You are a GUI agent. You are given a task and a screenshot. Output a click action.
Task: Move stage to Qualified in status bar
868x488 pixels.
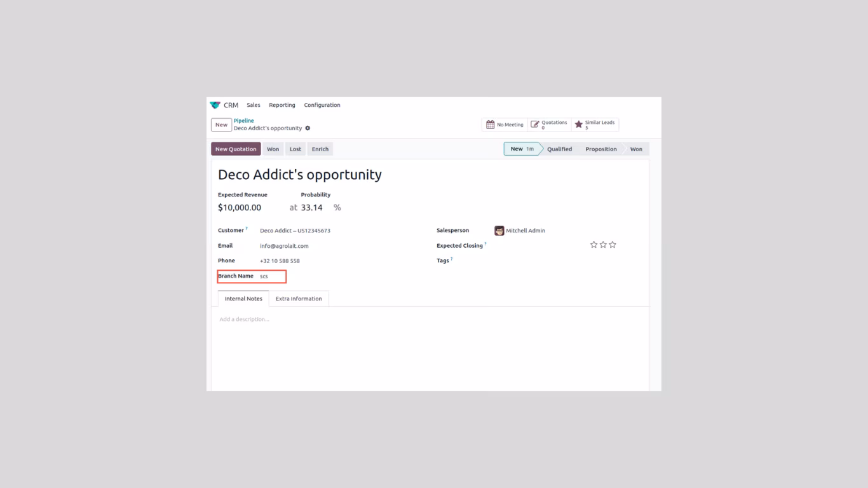(x=559, y=149)
